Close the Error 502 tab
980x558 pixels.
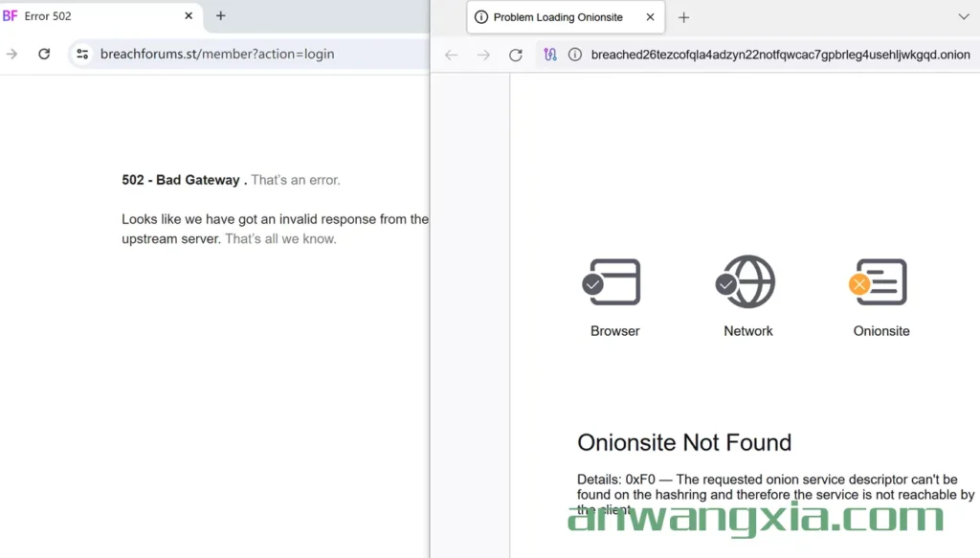(x=189, y=16)
